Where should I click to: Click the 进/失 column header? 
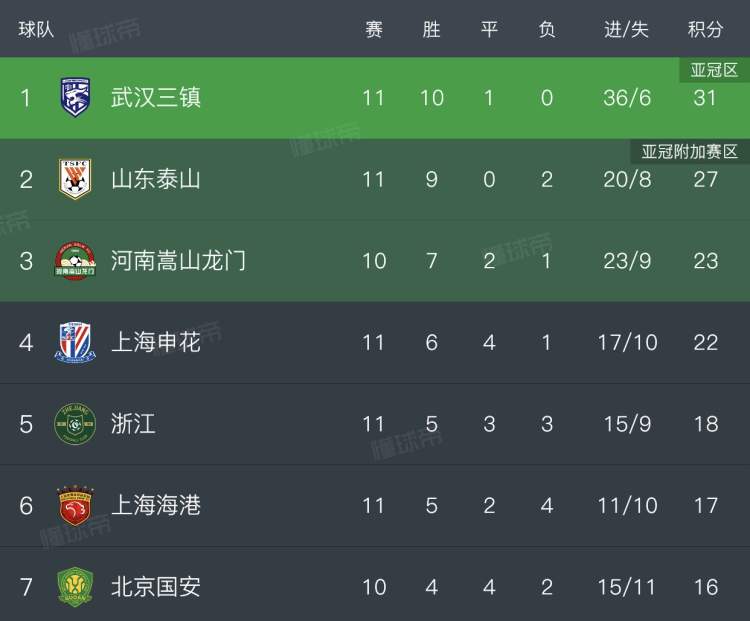626,30
